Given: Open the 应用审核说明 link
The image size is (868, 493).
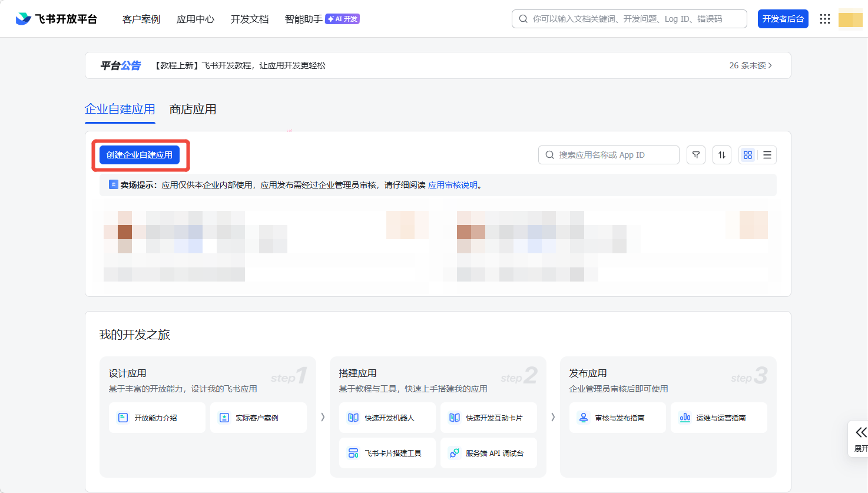Looking at the screenshot, I should tap(453, 185).
